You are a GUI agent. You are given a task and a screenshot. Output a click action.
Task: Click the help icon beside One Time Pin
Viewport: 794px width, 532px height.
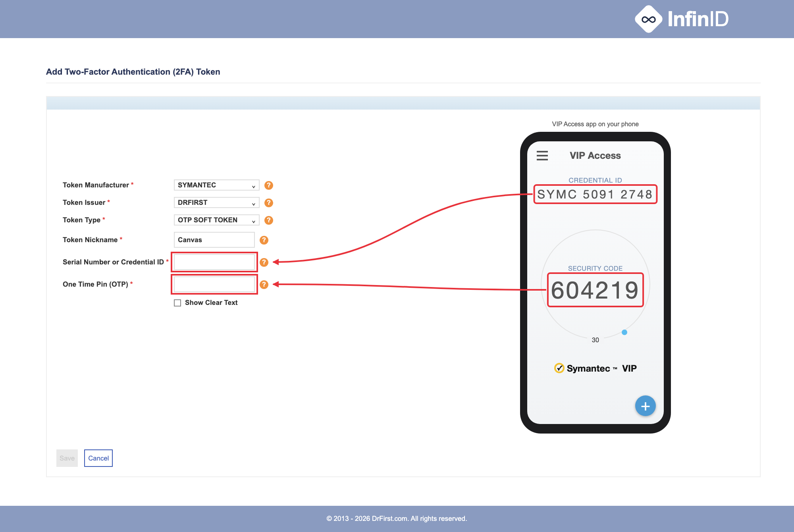264,285
